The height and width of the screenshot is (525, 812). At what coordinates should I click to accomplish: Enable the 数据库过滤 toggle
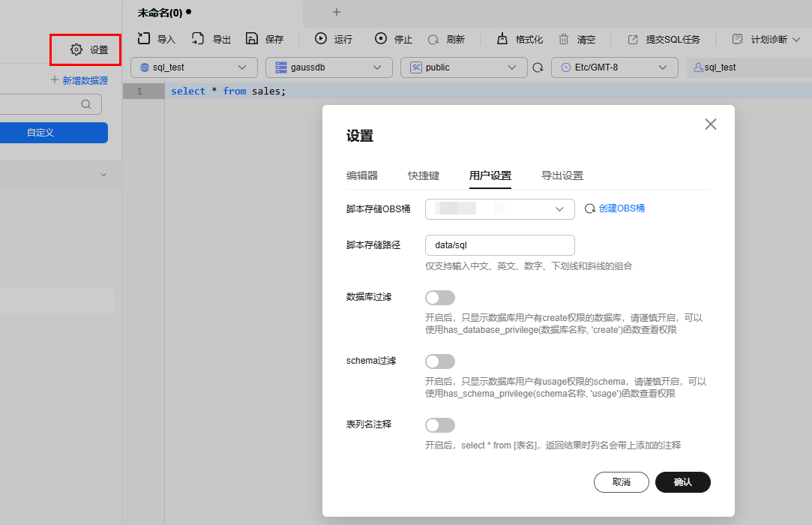439,298
